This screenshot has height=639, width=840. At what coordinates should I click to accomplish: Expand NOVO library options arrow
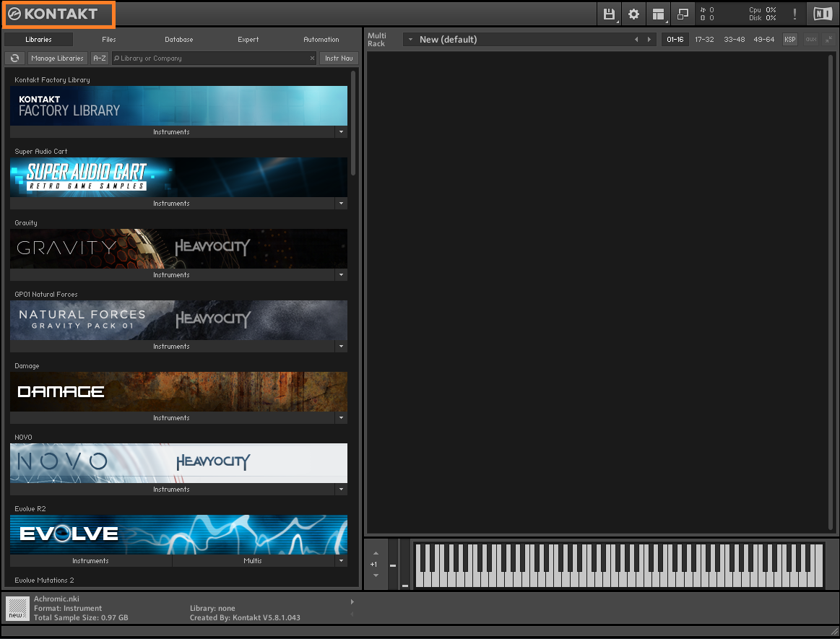coord(341,489)
